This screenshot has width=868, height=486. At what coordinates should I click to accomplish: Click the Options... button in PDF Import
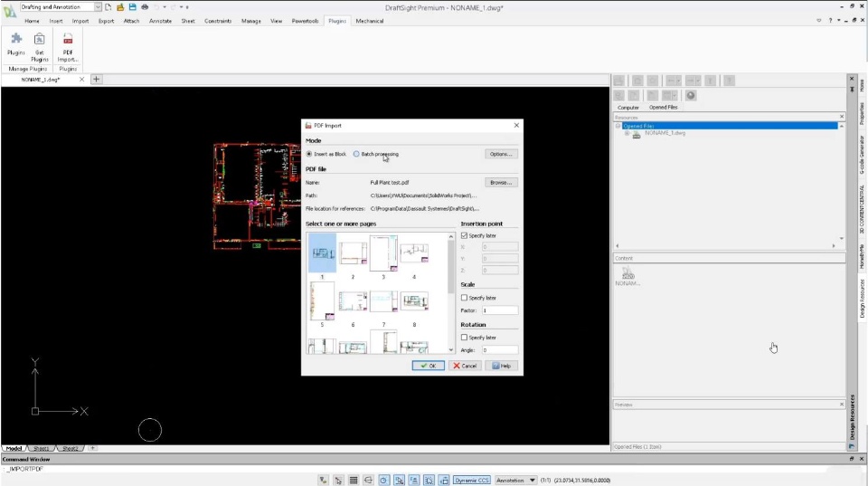tap(501, 154)
